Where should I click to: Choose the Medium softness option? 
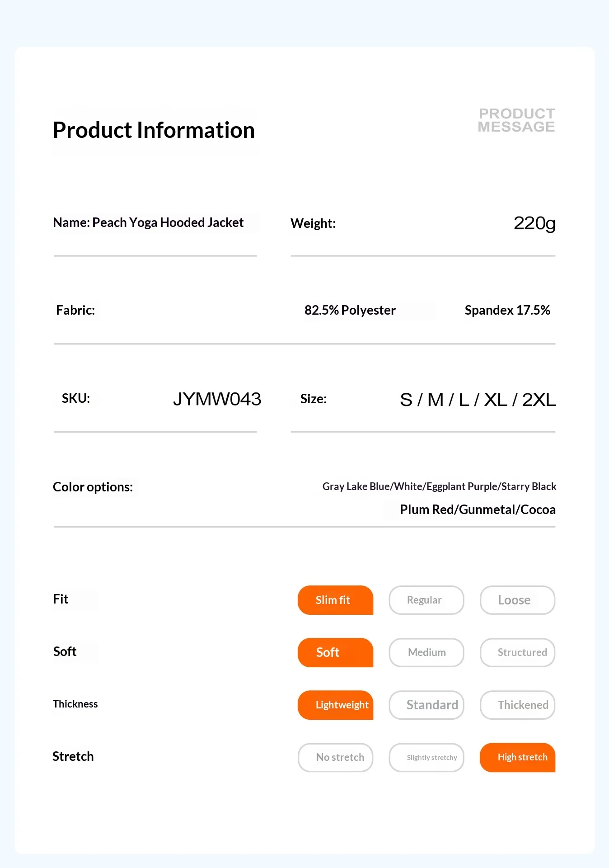pos(426,652)
